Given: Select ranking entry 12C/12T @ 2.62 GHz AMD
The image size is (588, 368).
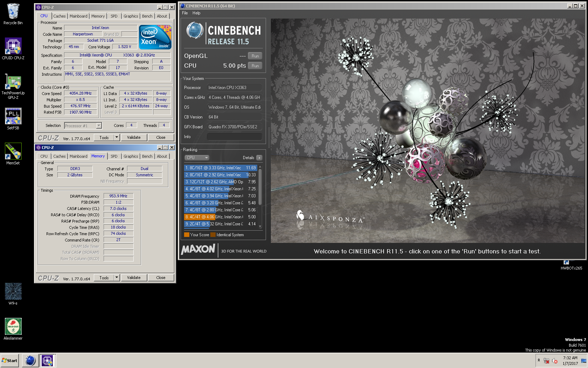Looking at the screenshot, I should coord(220,182).
